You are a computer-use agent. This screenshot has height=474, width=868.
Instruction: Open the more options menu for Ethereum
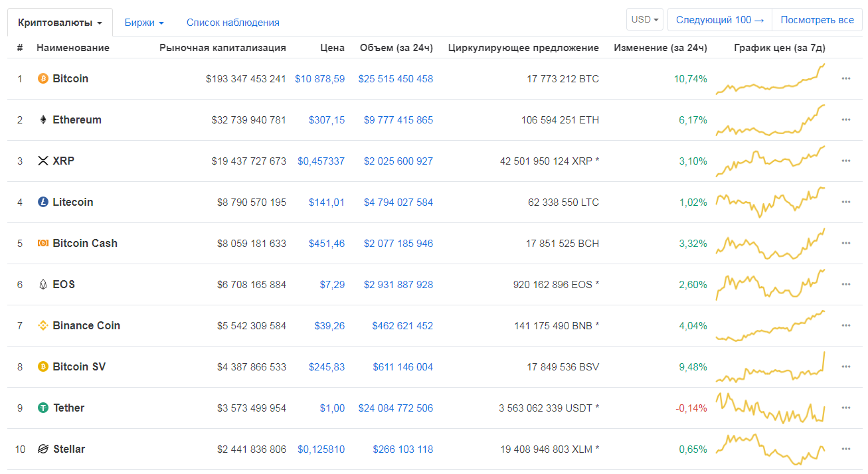click(x=846, y=120)
